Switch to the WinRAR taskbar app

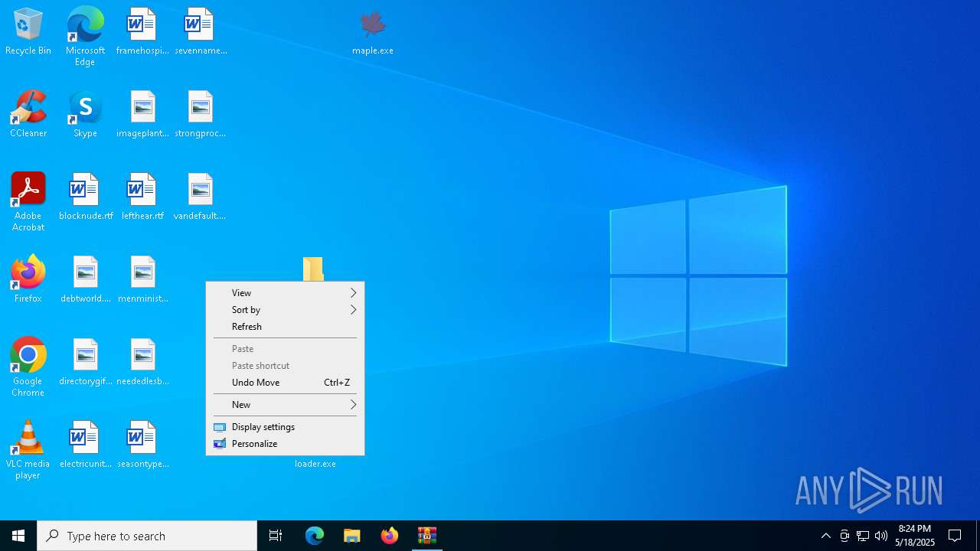[427, 536]
